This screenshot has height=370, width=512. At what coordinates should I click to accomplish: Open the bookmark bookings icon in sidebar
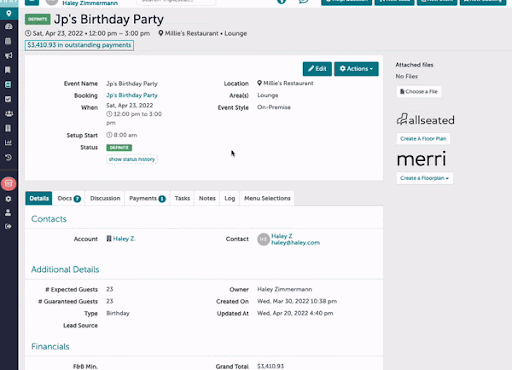(8, 70)
